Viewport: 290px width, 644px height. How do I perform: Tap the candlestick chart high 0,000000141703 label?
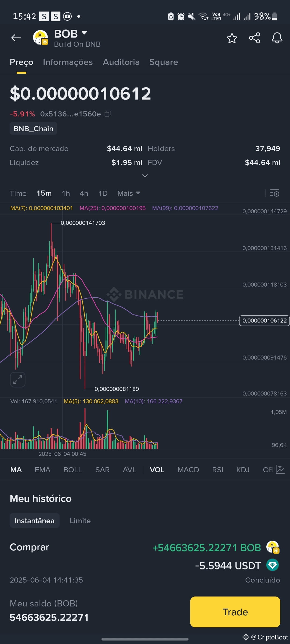[x=83, y=223]
